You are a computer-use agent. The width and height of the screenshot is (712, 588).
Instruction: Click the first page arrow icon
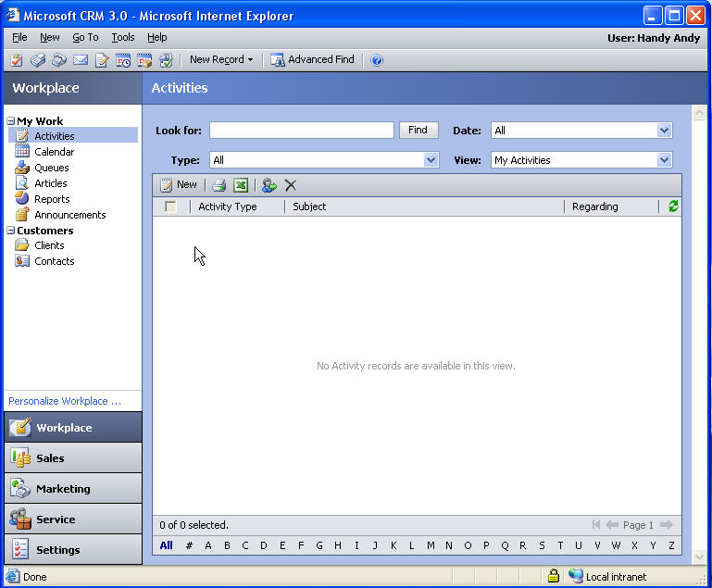[x=596, y=525]
